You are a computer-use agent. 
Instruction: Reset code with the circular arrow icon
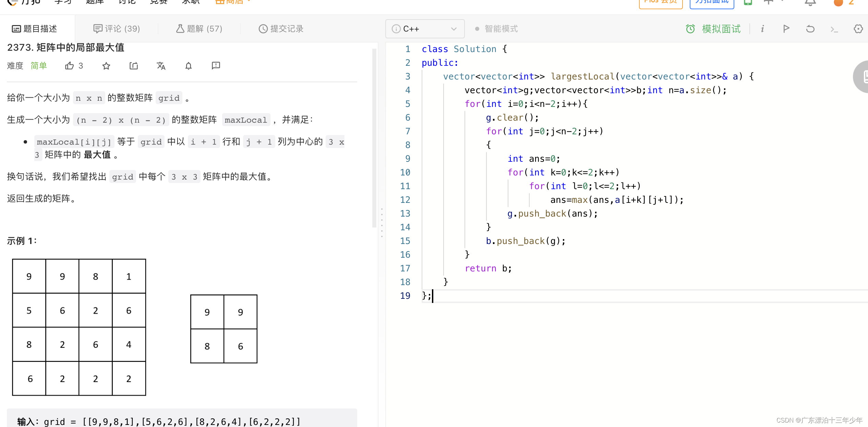(810, 29)
